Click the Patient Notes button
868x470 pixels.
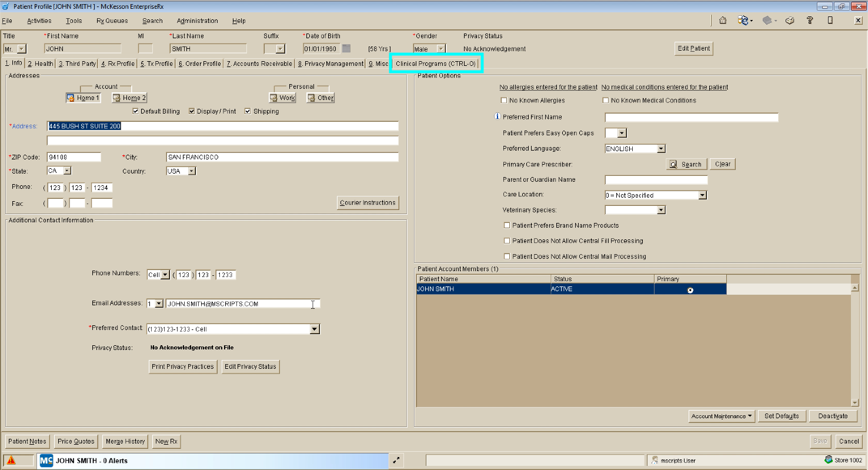coord(28,441)
